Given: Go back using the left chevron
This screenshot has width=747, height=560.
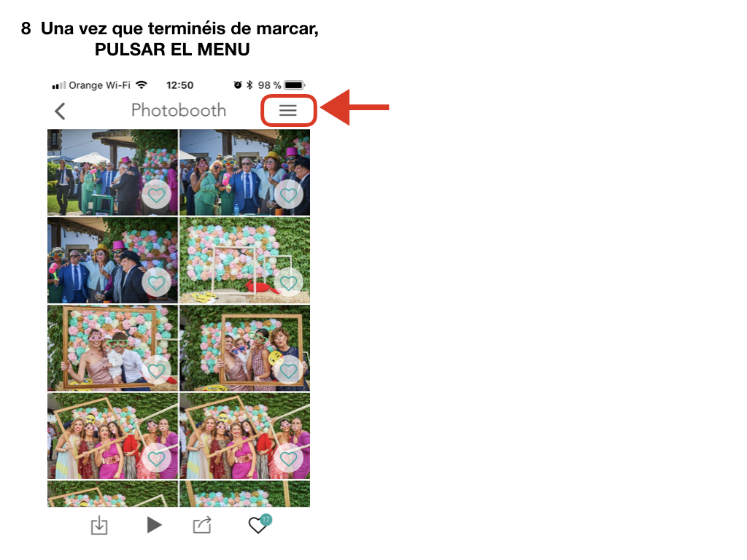Looking at the screenshot, I should (x=60, y=111).
